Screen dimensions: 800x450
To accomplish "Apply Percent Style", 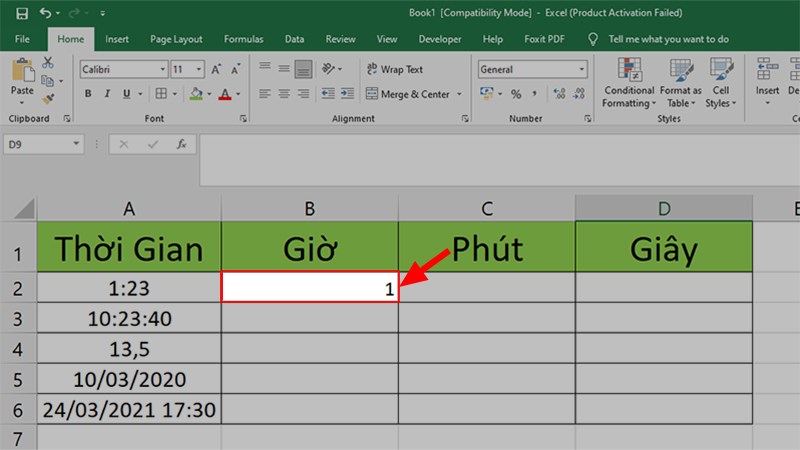I will [516, 94].
